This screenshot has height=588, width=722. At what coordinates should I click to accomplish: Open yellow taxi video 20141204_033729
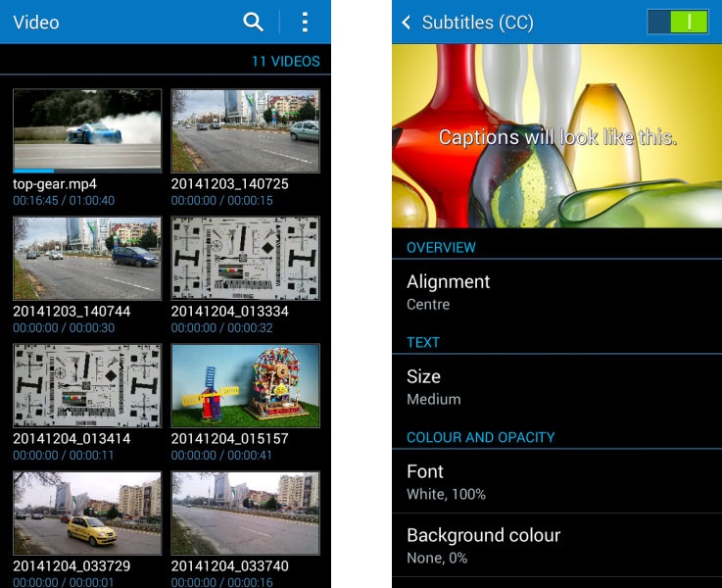(x=87, y=513)
